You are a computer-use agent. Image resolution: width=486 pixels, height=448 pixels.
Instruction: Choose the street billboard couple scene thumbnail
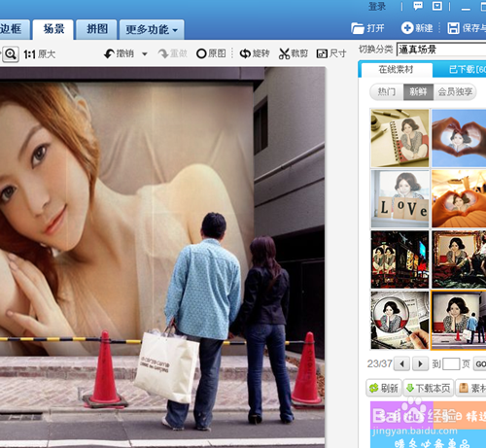pos(459,320)
